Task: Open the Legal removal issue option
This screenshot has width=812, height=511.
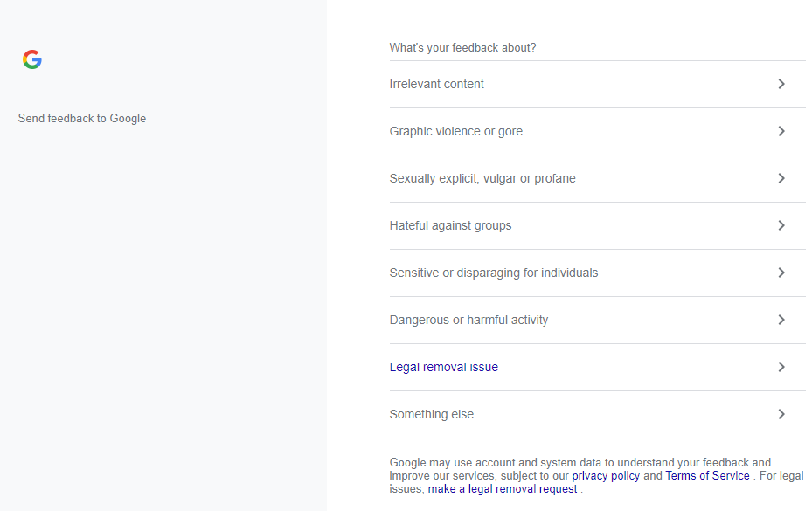Action: 444,367
